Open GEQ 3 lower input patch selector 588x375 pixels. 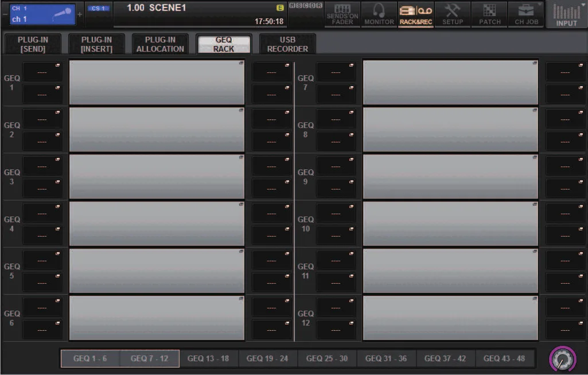click(x=42, y=188)
